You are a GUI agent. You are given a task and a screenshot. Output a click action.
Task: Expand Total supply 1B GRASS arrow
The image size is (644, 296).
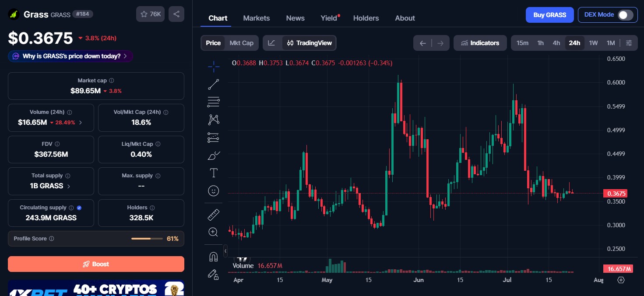[68, 186]
